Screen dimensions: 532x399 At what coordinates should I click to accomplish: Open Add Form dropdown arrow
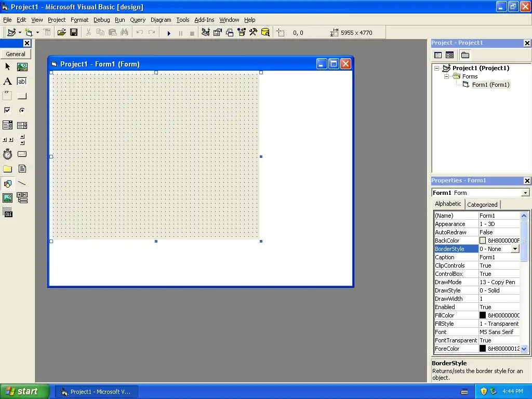(x=37, y=33)
